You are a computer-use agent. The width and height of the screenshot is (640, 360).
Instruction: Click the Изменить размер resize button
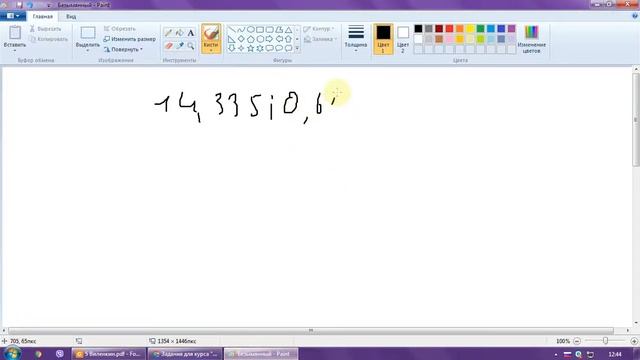click(x=129, y=39)
